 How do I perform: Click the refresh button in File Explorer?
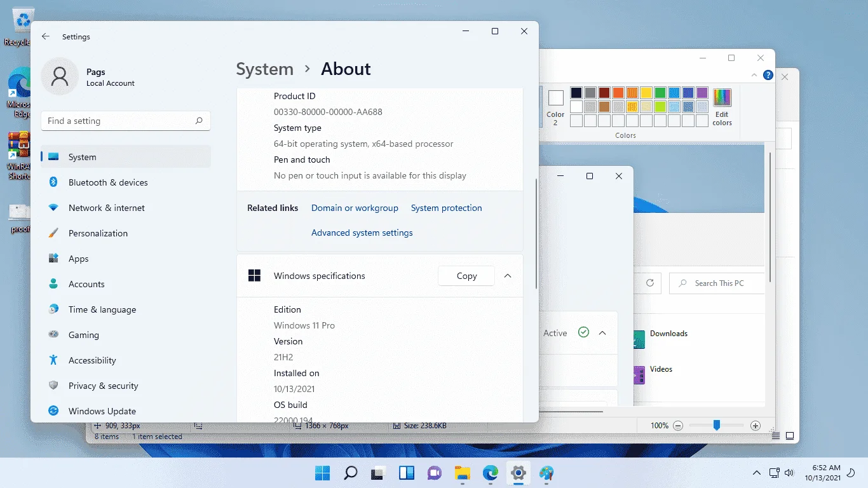click(x=649, y=283)
